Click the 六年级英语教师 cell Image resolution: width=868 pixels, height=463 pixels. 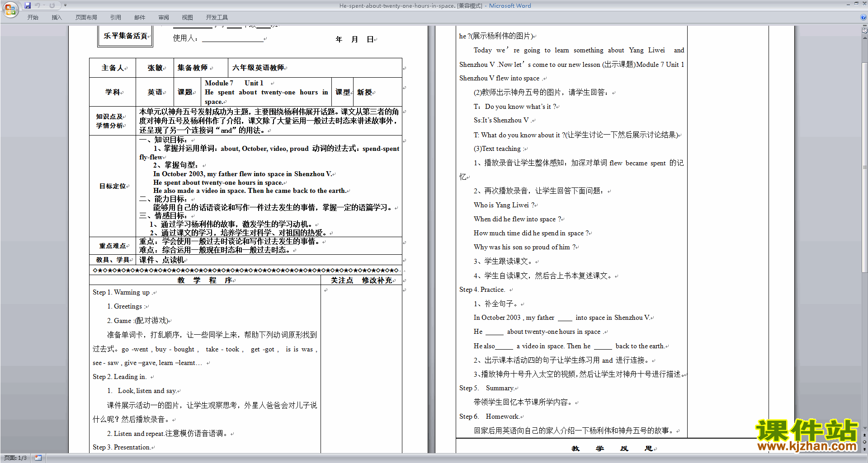(315, 68)
